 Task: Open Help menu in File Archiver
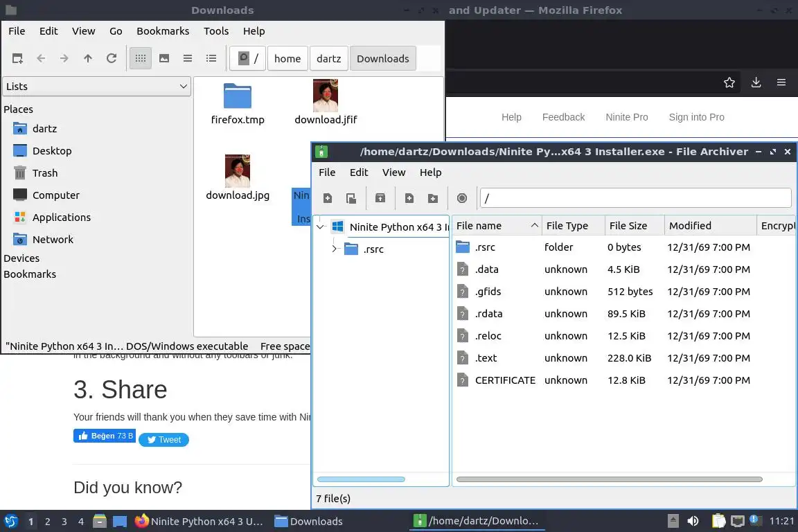coord(431,172)
